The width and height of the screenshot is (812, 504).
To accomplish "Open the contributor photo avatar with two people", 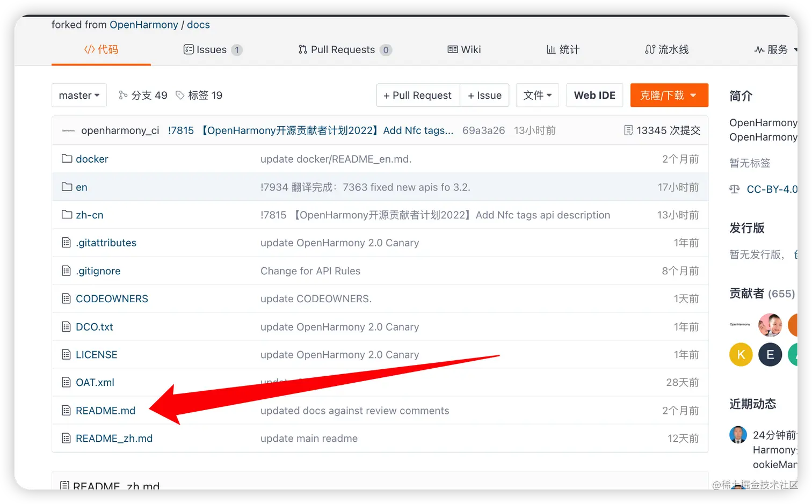I will click(x=770, y=325).
